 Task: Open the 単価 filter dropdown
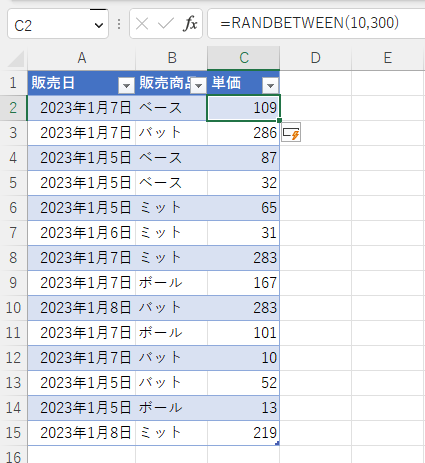270,86
